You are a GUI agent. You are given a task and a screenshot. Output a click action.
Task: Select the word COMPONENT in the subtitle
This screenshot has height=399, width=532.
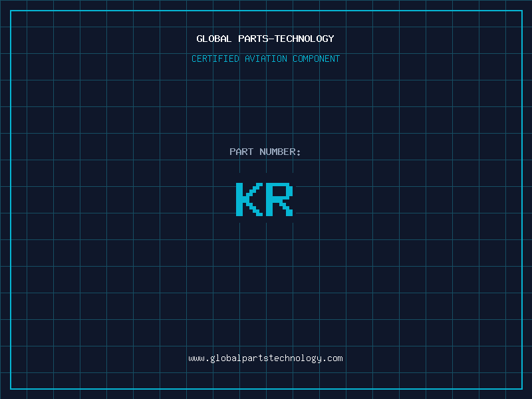pyautogui.click(x=317, y=59)
